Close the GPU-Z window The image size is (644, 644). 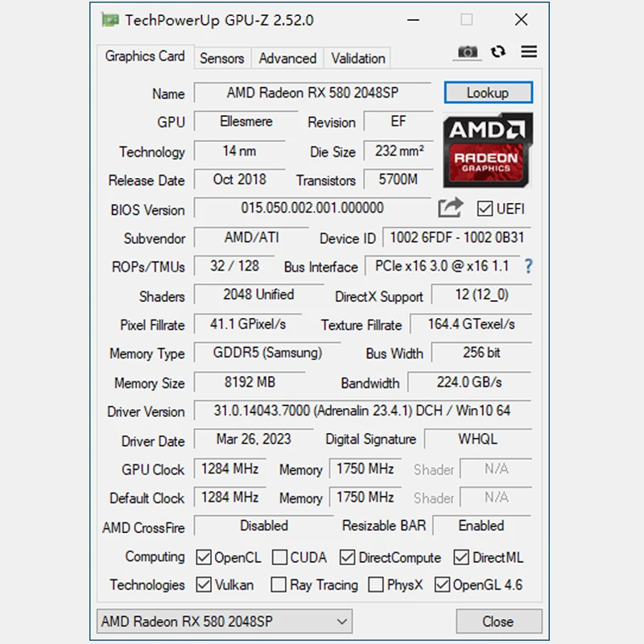click(x=521, y=20)
